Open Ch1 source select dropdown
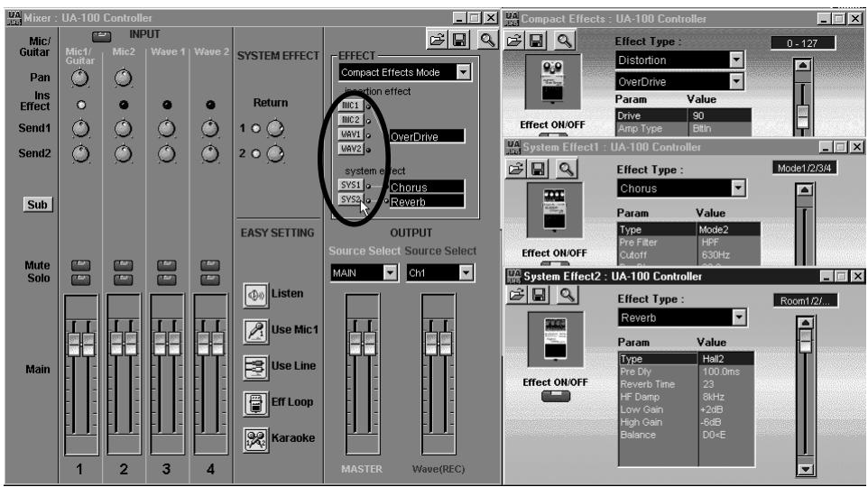 [x=466, y=273]
